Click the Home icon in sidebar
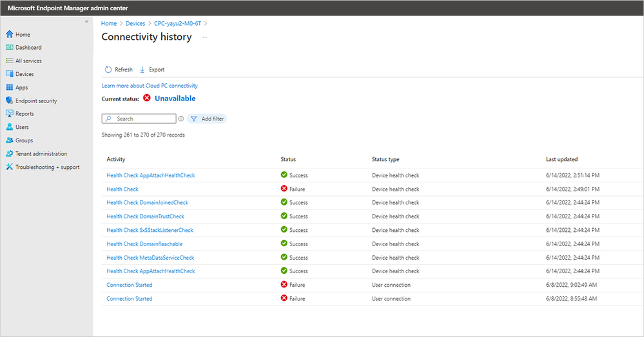Screen dimensions: 644x337 pyautogui.click(x=10, y=34)
